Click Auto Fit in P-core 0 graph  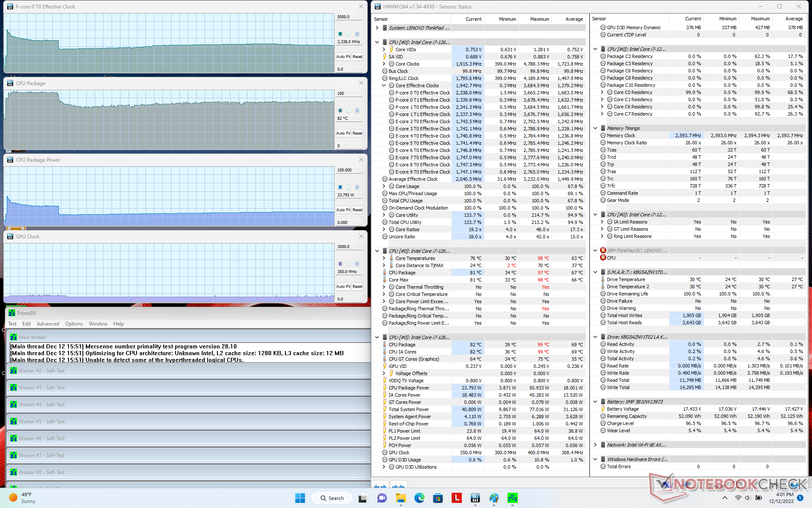(343, 57)
